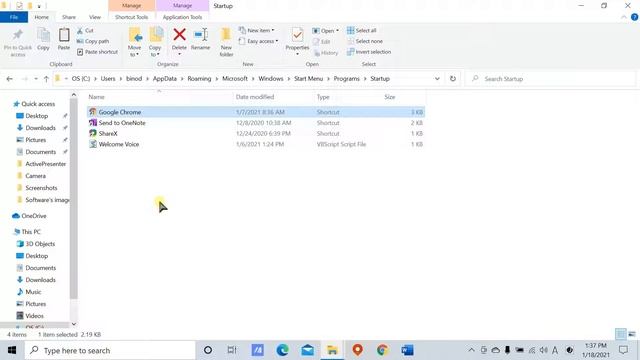Open the New item dropdown
The width and height of the screenshot is (640, 360).
tap(257, 31)
